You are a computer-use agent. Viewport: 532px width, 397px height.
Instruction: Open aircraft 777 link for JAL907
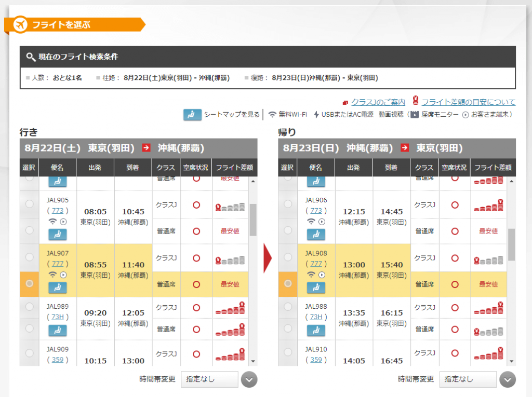pyautogui.click(x=58, y=264)
